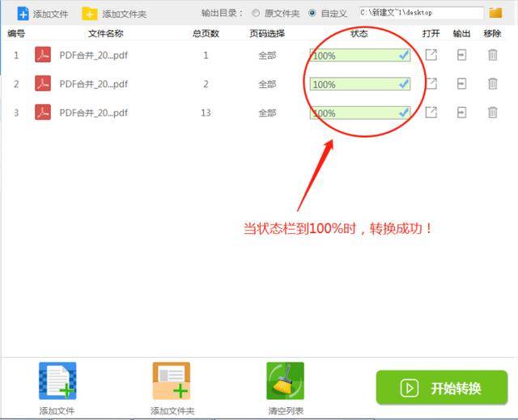518x420 pixels.
Task: Click 全部 page selection in row 2
Action: 267,84
